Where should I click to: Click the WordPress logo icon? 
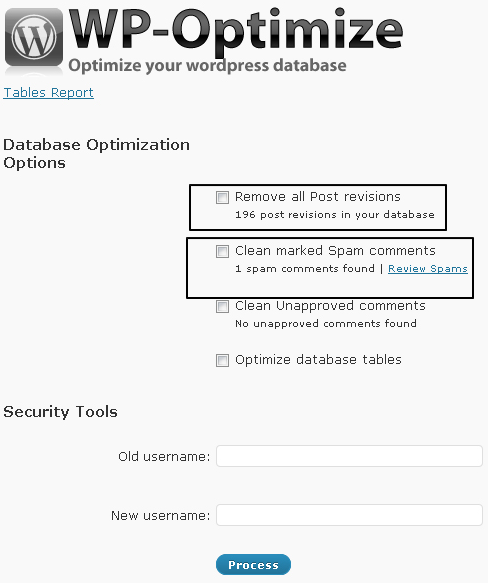[x=33, y=37]
